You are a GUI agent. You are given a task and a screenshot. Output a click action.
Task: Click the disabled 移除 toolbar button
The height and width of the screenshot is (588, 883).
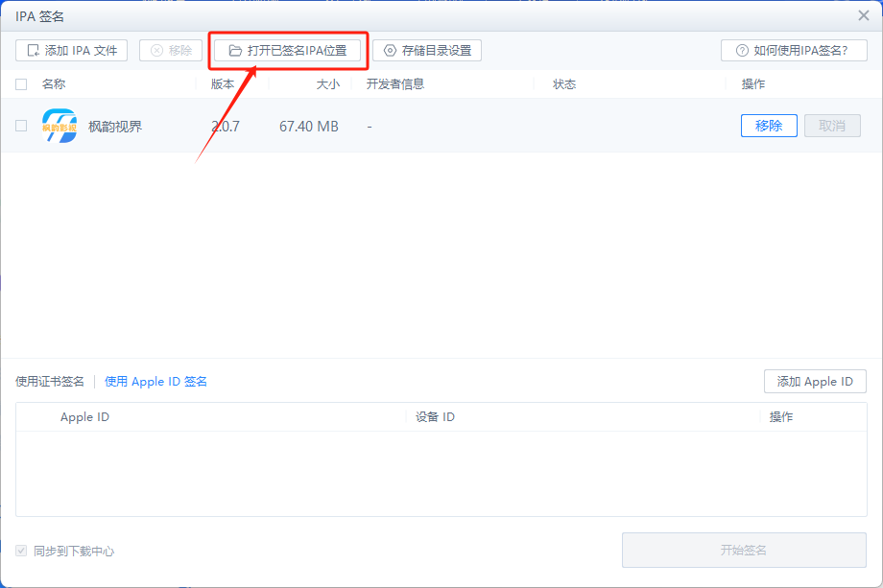pos(171,51)
